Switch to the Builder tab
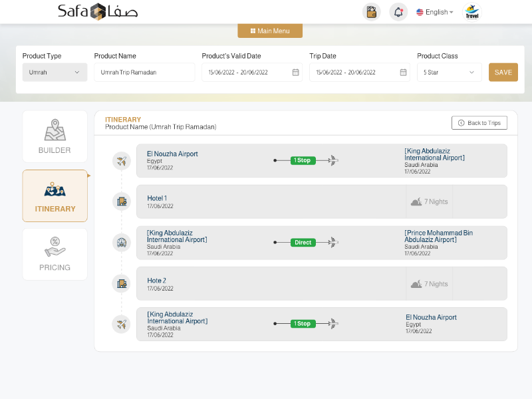Image resolution: width=532 pixels, height=399 pixels. [55, 136]
